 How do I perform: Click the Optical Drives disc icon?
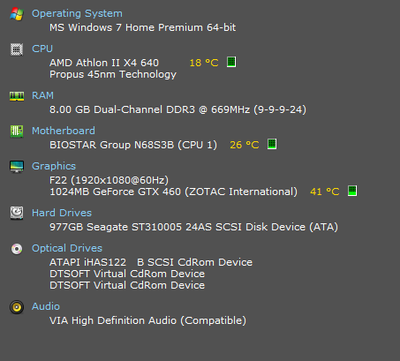point(17,248)
